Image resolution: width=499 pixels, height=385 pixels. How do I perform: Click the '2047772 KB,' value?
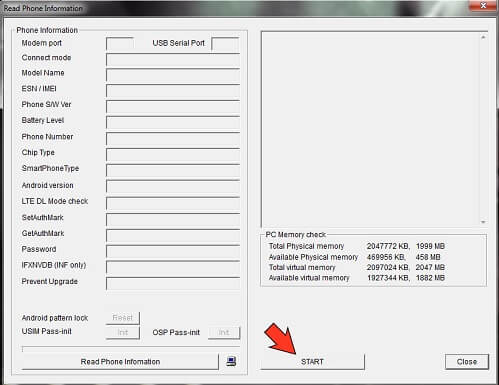(388, 246)
